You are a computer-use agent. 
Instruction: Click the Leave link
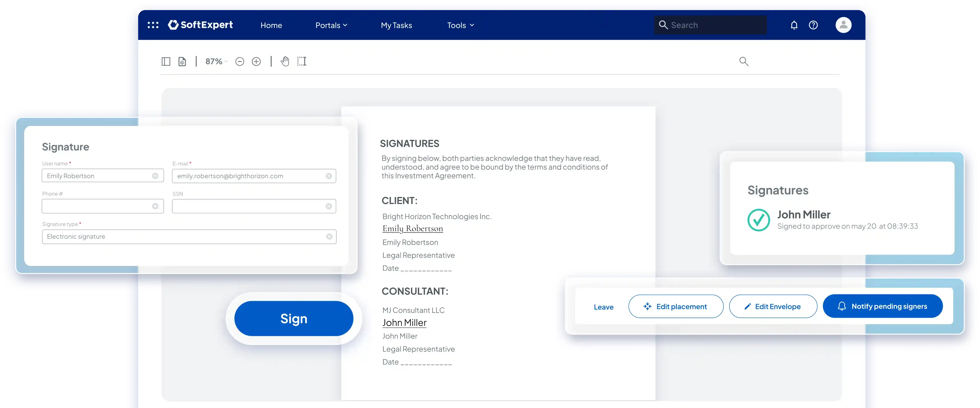click(x=603, y=307)
